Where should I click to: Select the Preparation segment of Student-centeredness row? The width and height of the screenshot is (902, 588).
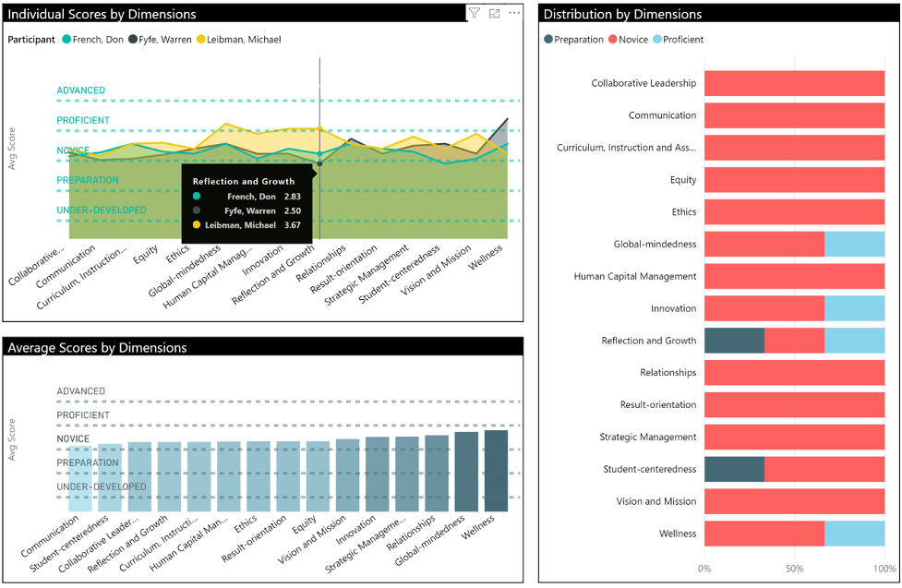734,470
